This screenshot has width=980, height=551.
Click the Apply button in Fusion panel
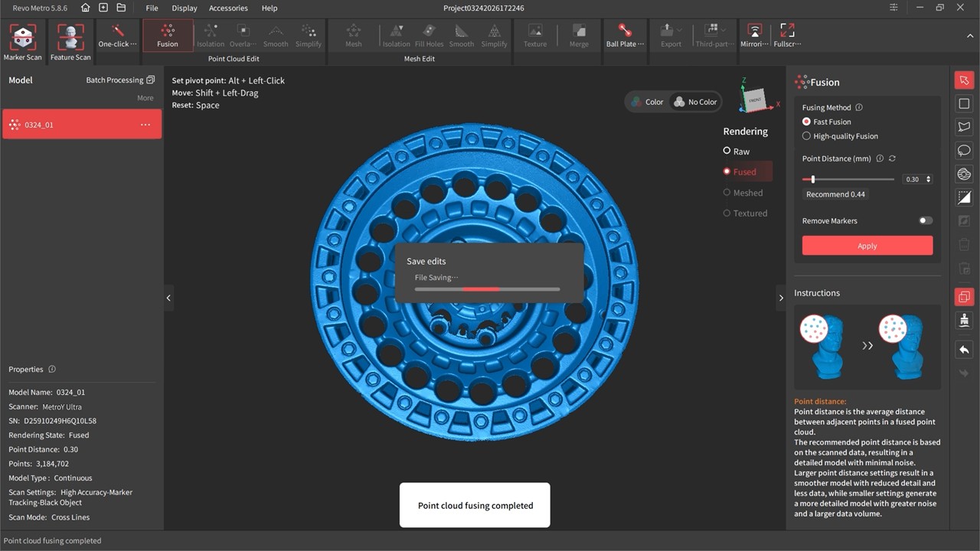click(x=867, y=246)
